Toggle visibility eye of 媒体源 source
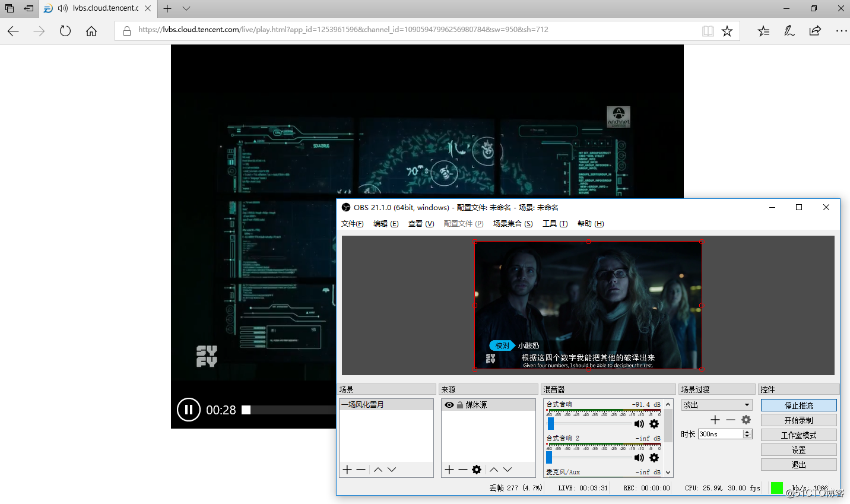The height and width of the screenshot is (504, 850). coord(449,405)
